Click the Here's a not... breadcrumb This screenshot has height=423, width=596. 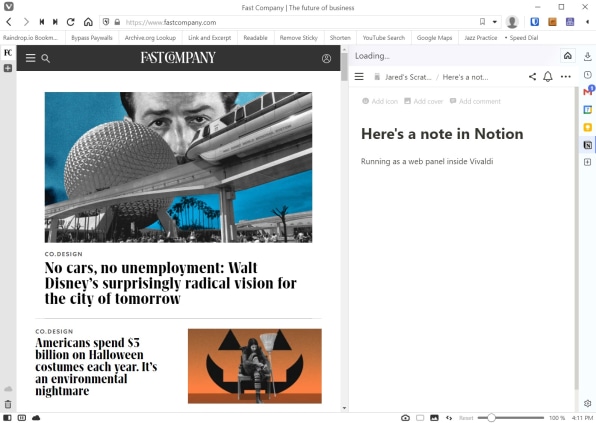click(x=465, y=77)
